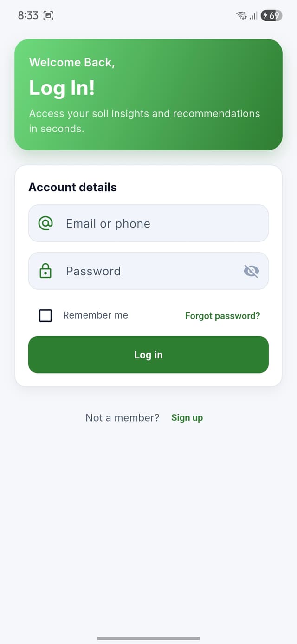This screenshot has width=297, height=644.
Task: Click the @ email icon
Action: (x=45, y=223)
